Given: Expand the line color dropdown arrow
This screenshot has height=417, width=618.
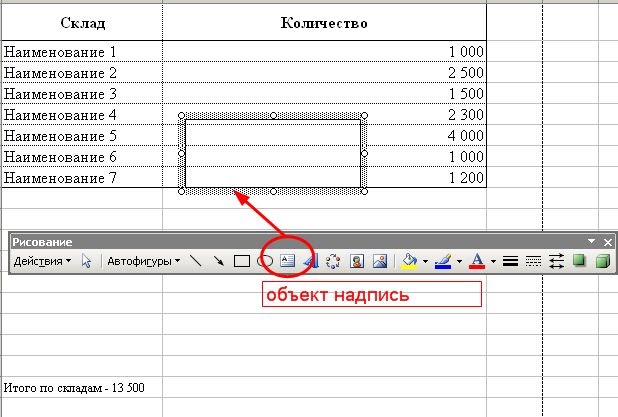Looking at the screenshot, I should 459,261.
